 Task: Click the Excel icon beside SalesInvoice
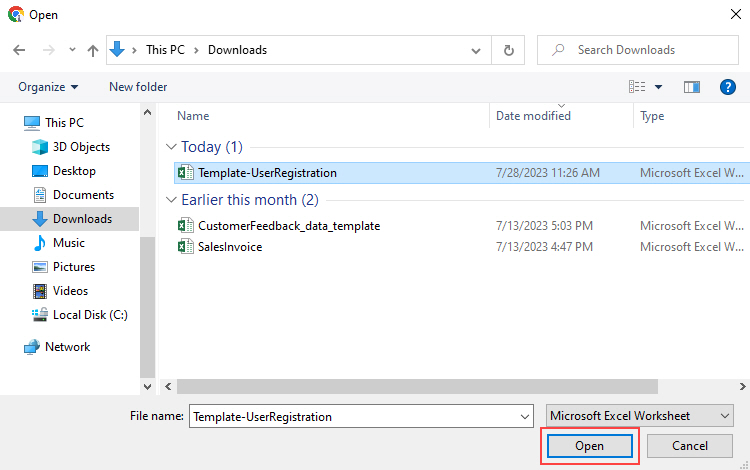186,247
